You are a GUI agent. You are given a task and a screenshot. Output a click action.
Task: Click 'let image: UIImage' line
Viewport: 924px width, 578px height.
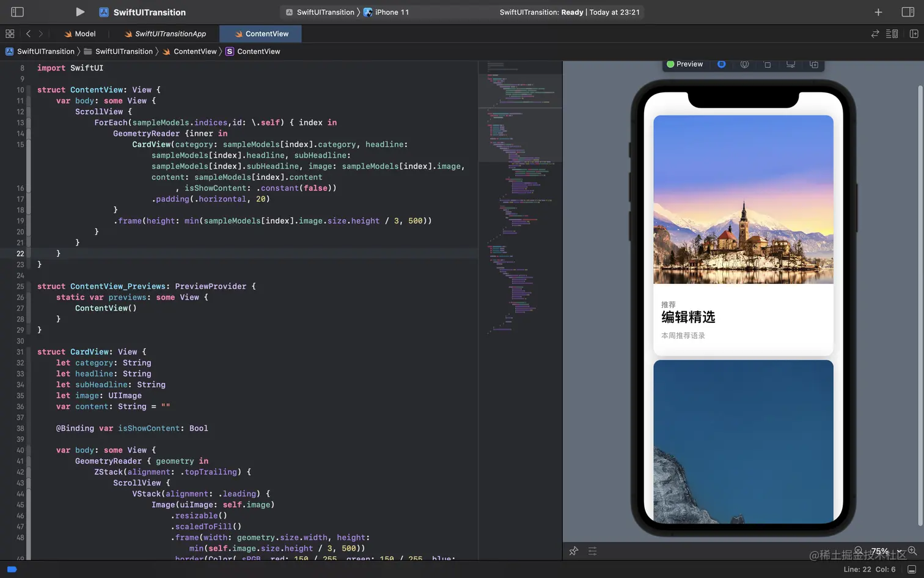point(99,396)
